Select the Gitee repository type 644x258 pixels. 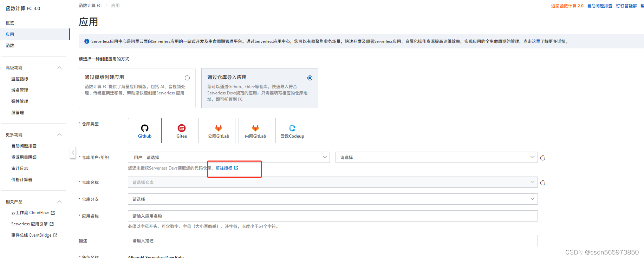(x=182, y=131)
